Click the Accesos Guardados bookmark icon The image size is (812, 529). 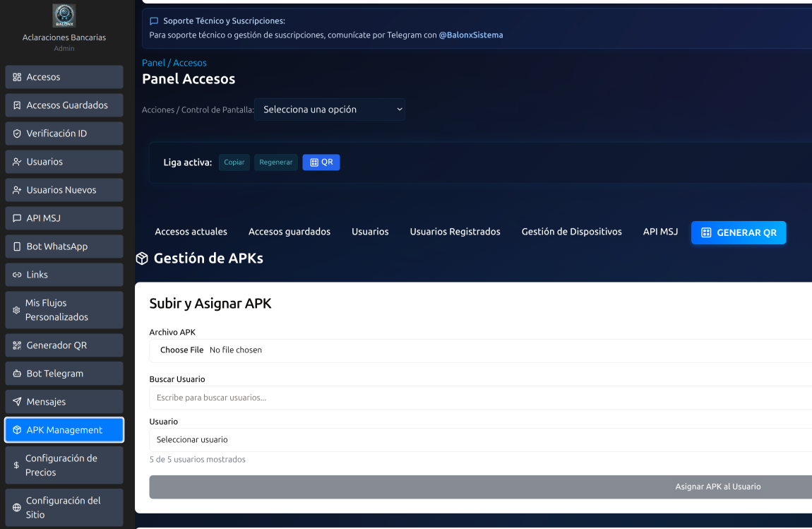point(17,105)
